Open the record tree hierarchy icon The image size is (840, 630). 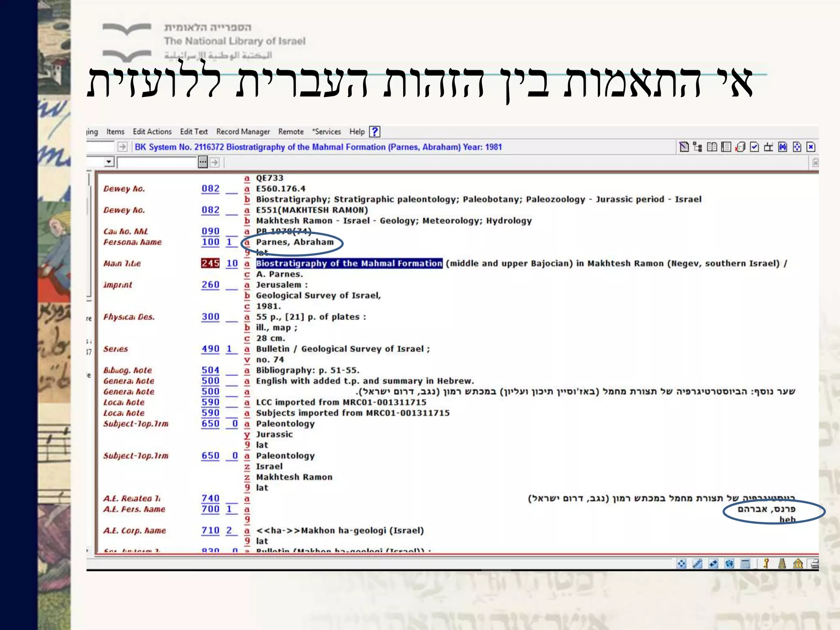coord(697,147)
